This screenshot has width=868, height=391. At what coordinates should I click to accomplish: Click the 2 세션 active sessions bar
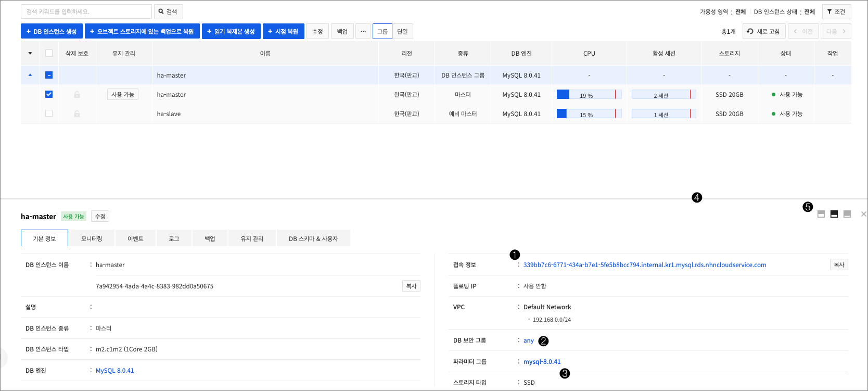click(664, 94)
